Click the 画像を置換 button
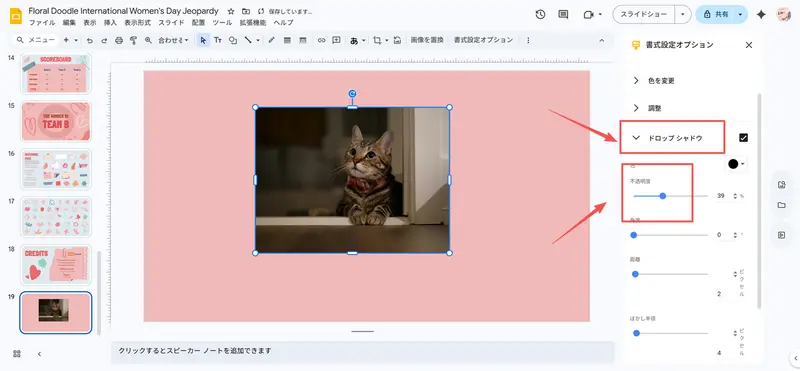The image size is (800, 371). tap(427, 40)
